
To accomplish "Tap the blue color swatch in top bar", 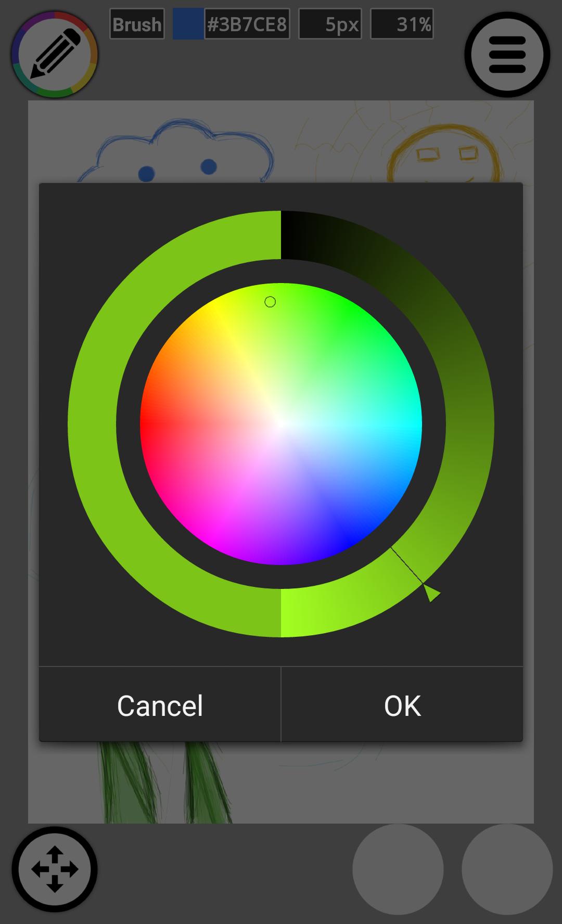I will click(x=188, y=24).
